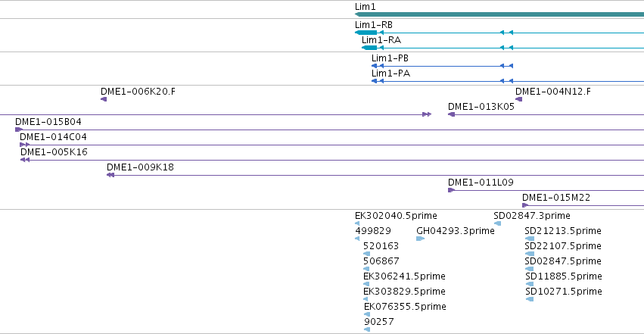The image size is (644, 334).
Task: Select the DME1-013K05 feature arrowhead
Action: (451, 114)
